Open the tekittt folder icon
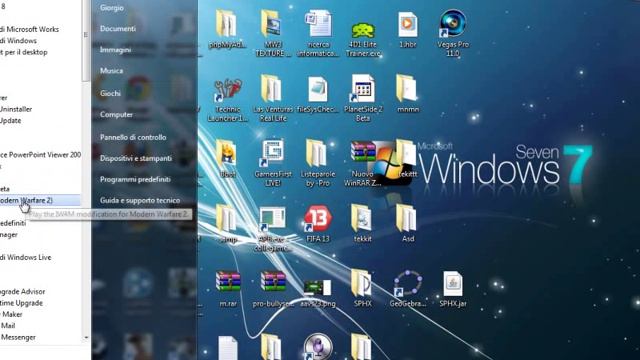 pyautogui.click(x=407, y=153)
